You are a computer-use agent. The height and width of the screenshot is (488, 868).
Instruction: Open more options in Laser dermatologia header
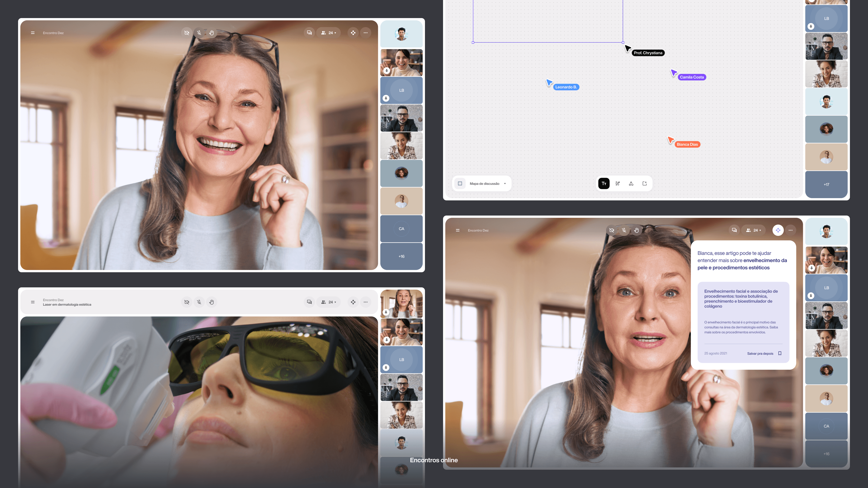[x=366, y=302]
